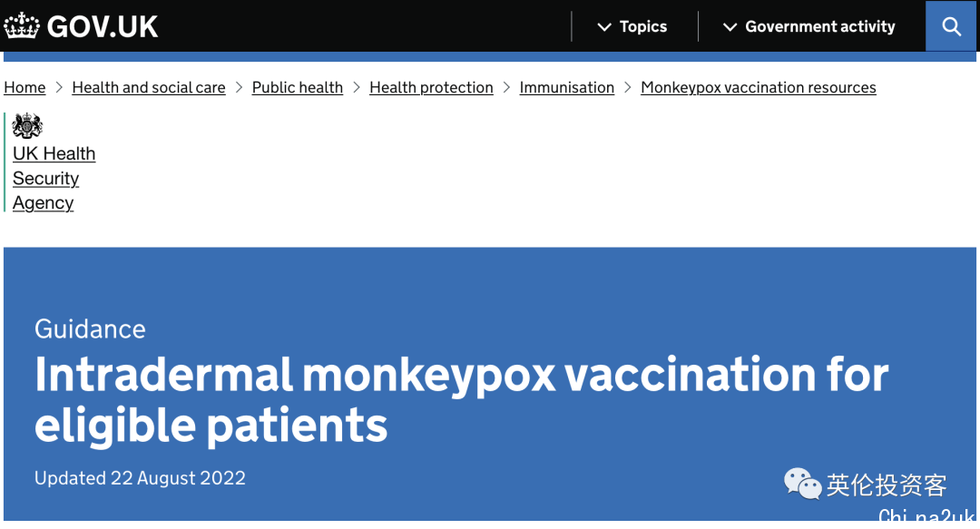
Task: Open Monkeypox vaccination resources link
Action: pyautogui.click(x=758, y=87)
